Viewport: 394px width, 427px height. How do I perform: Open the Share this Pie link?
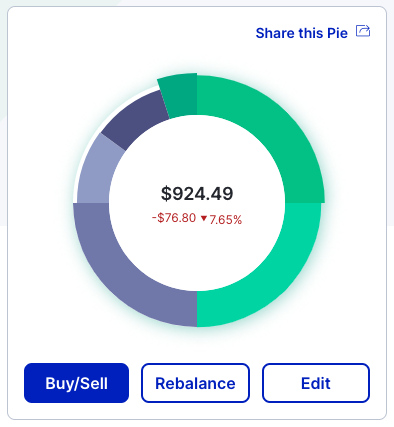tap(302, 33)
